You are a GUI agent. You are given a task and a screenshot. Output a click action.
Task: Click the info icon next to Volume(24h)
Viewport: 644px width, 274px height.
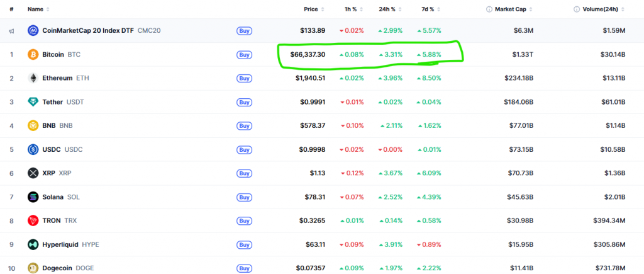tap(577, 9)
